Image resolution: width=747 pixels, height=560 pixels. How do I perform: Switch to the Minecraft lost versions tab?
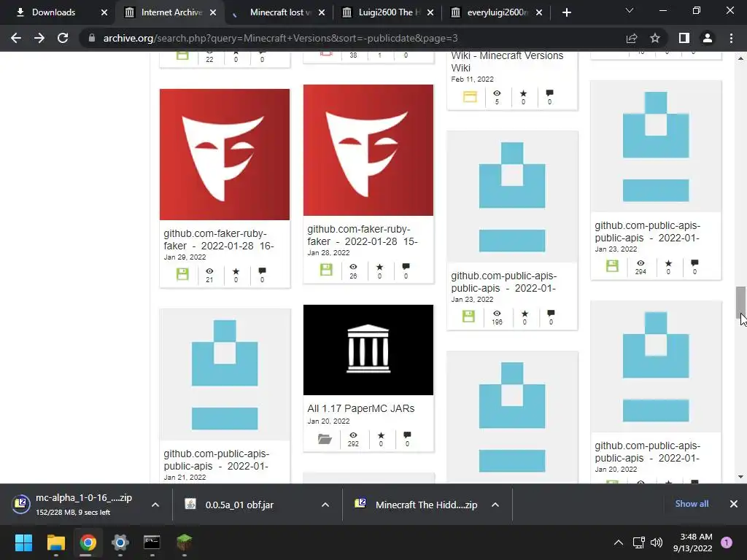tap(280, 12)
